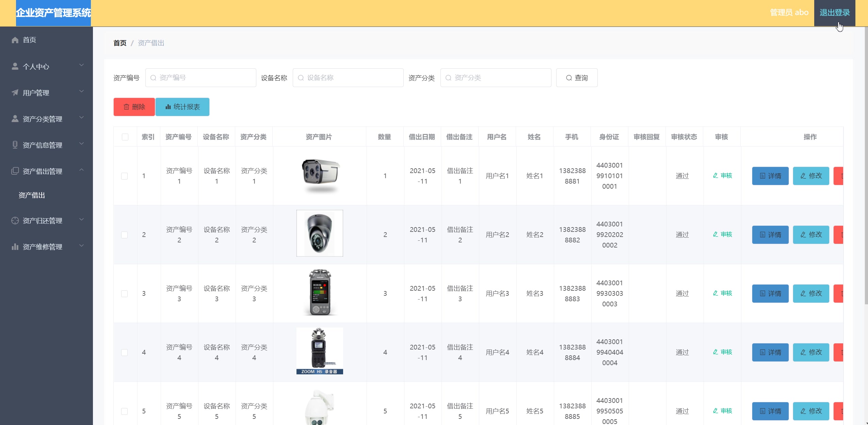The width and height of the screenshot is (868, 425).
Task: Click 审核 edit icon in row 3
Action: (x=715, y=293)
